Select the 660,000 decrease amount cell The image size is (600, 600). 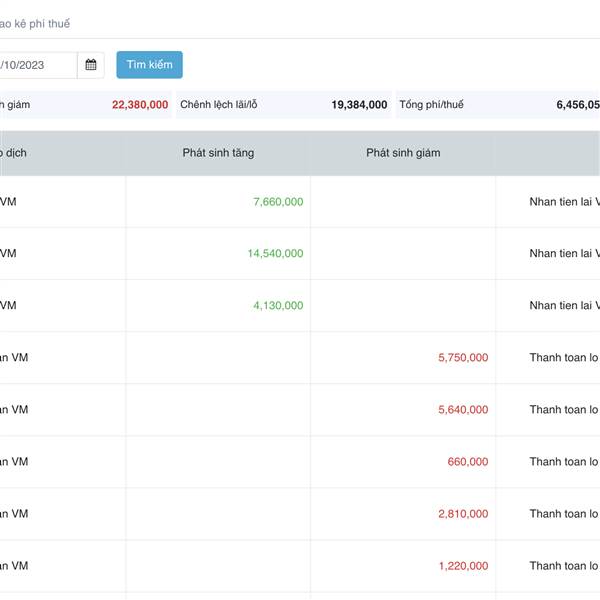(x=468, y=462)
